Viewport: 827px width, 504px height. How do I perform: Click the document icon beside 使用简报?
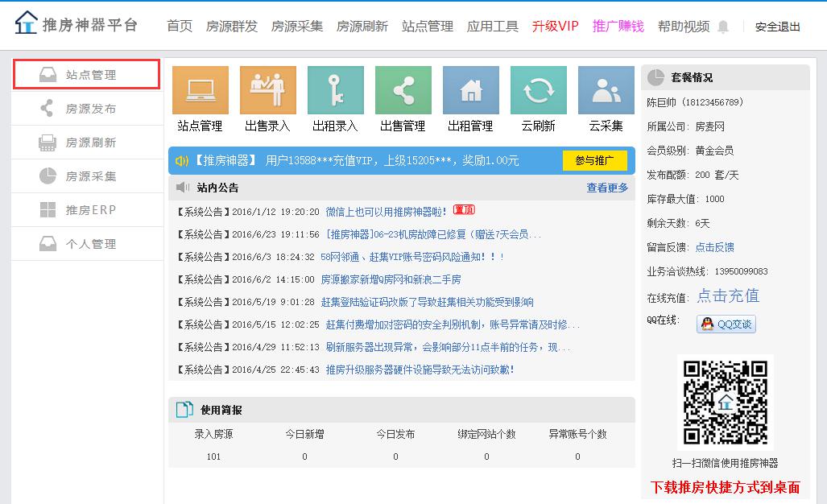pos(184,410)
